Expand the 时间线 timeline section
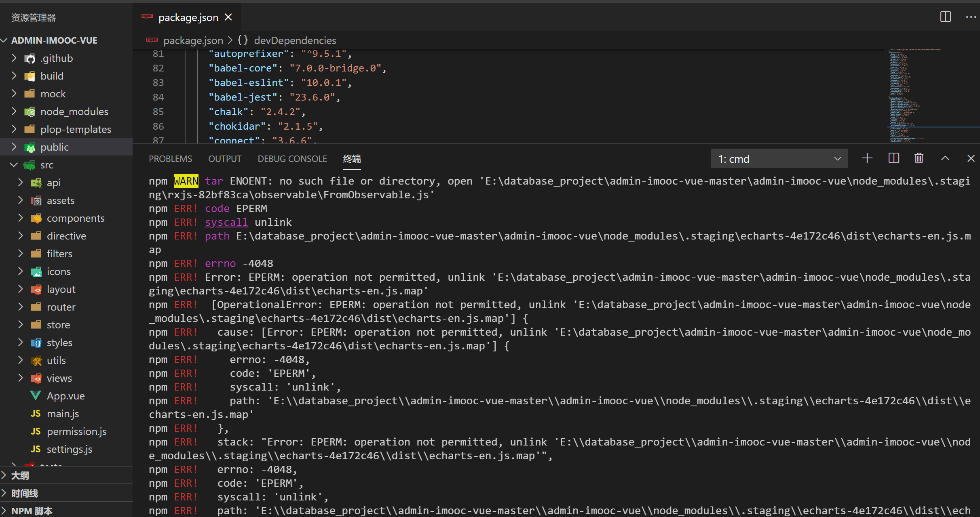Viewport: 980px width, 517px height. (x=24, y=493)
